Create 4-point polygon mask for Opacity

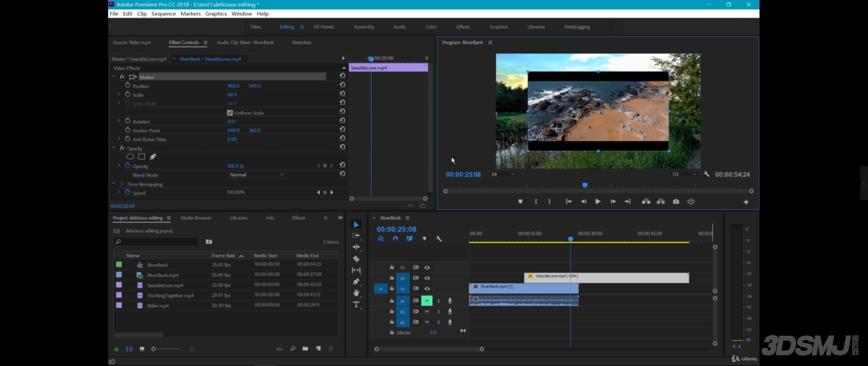click(x=142, y=157)
